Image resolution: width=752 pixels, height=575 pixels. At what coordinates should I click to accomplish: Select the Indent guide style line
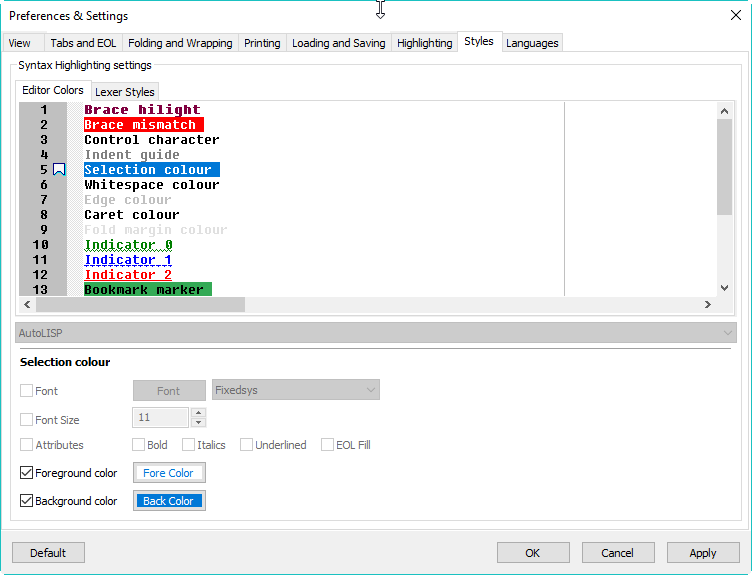pos(132,154)
